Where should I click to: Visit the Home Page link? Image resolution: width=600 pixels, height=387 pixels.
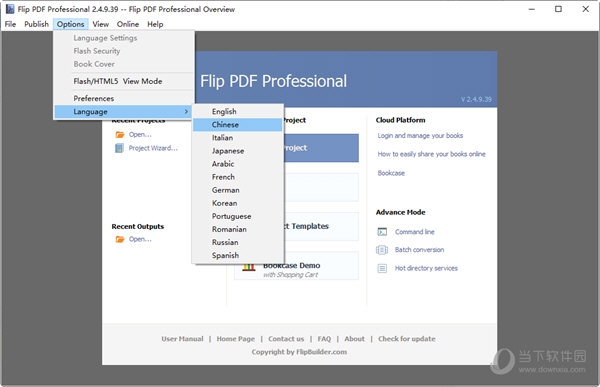[235, 339]
